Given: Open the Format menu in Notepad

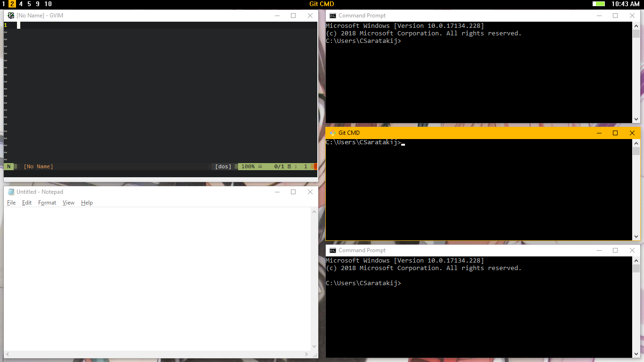Looking at the screenshot, I should [x=47, y=203].
